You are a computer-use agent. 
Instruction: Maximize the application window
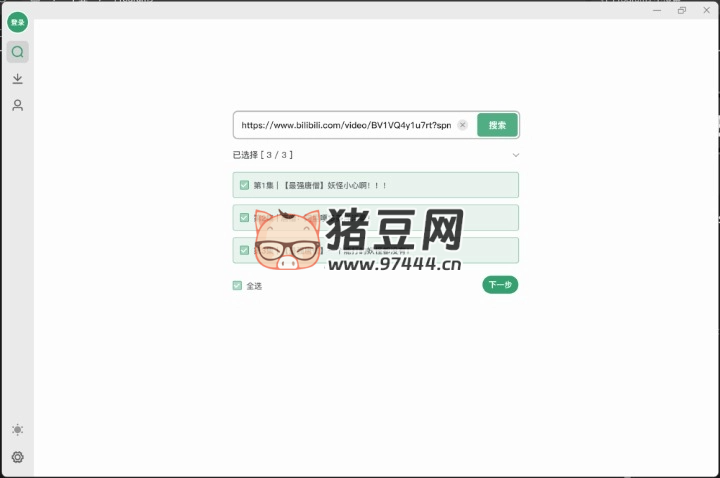point(682,10)
